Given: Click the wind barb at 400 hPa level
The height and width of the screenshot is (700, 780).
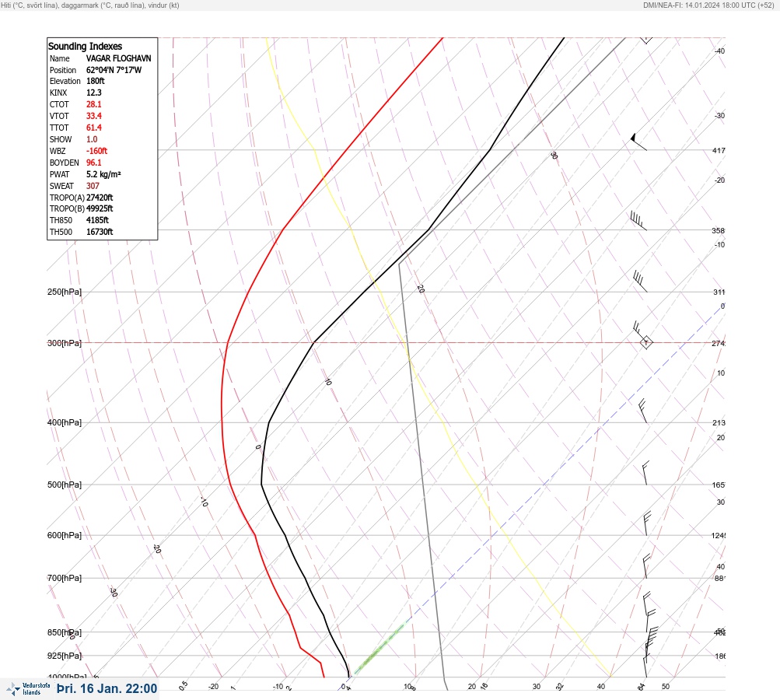Looking at the screenshot, I should [x=642, y=411].
